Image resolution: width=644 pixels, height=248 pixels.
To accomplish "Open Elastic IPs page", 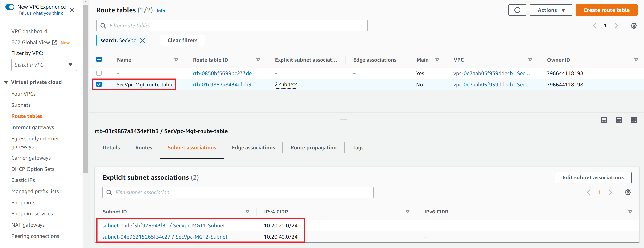I will point(23,180).
